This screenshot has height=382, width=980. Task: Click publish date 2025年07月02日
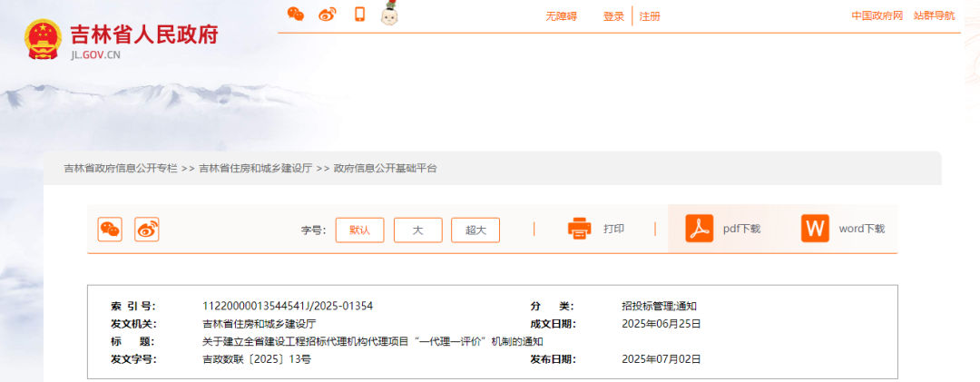pos(661,359)
